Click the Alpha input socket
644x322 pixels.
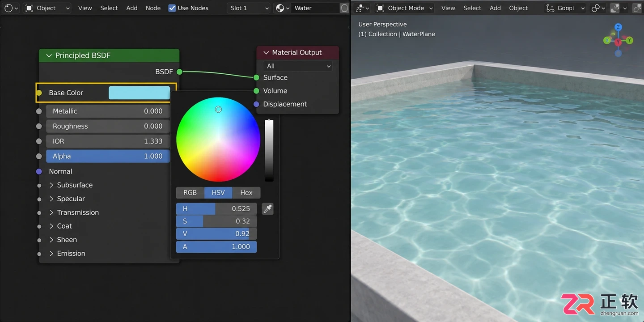tap(39, 156)
